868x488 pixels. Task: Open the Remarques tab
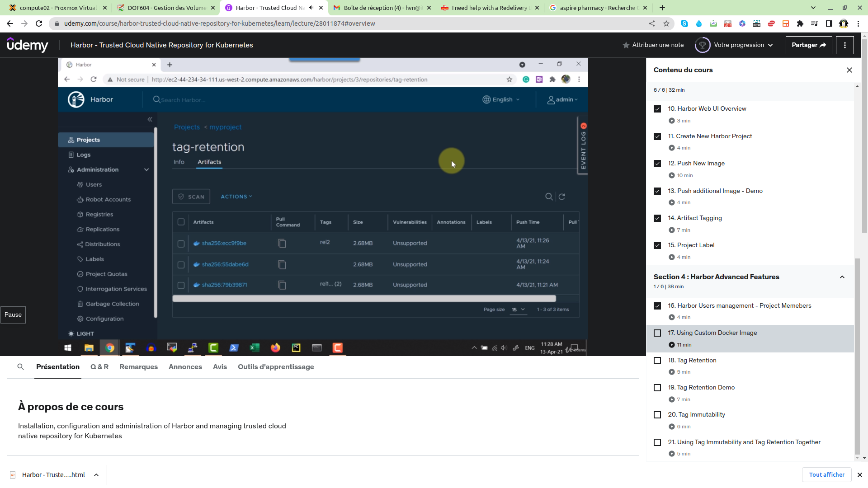pos(138,367)
